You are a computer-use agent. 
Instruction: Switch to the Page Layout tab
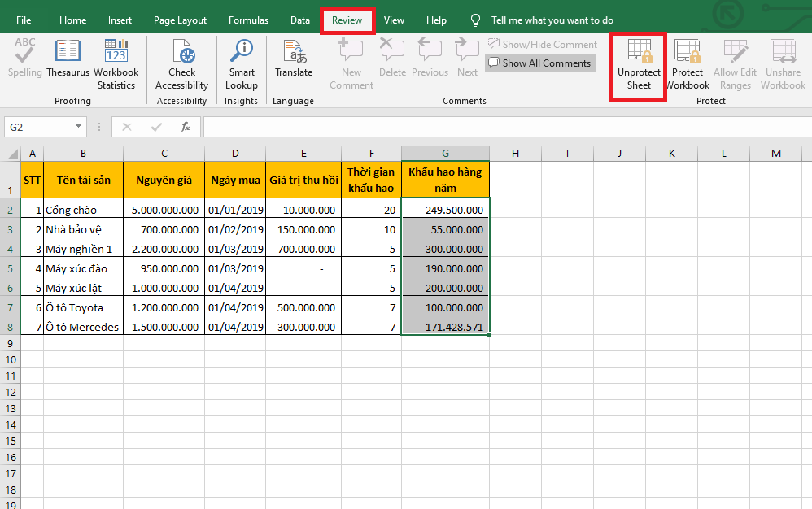[x=180, y=20]
